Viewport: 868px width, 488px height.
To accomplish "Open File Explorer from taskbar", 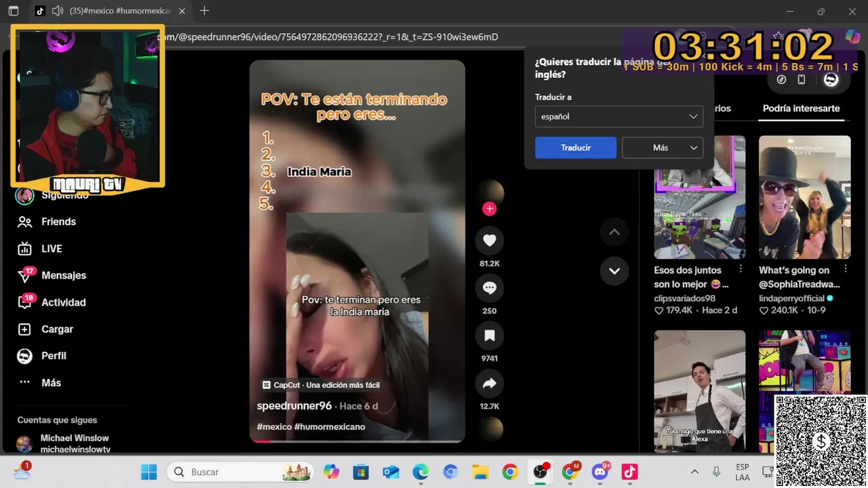I will (x=480, y=472).
